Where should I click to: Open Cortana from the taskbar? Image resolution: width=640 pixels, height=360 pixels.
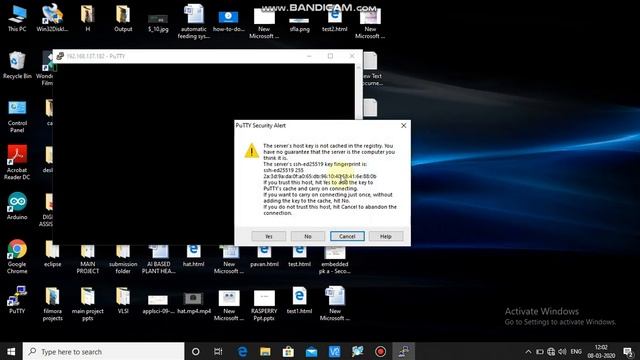196,351
